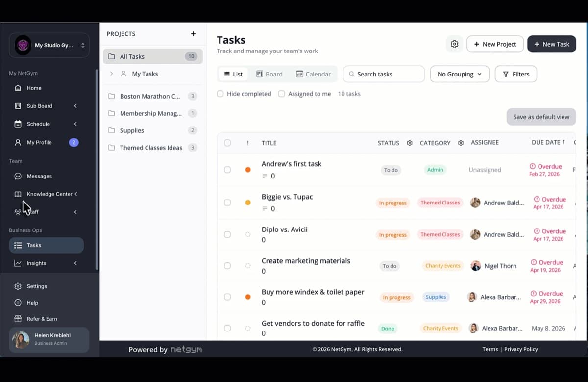The image size is (588, 382).
Task: Check the Andrew's first task row checkbox
Action: 227,170
